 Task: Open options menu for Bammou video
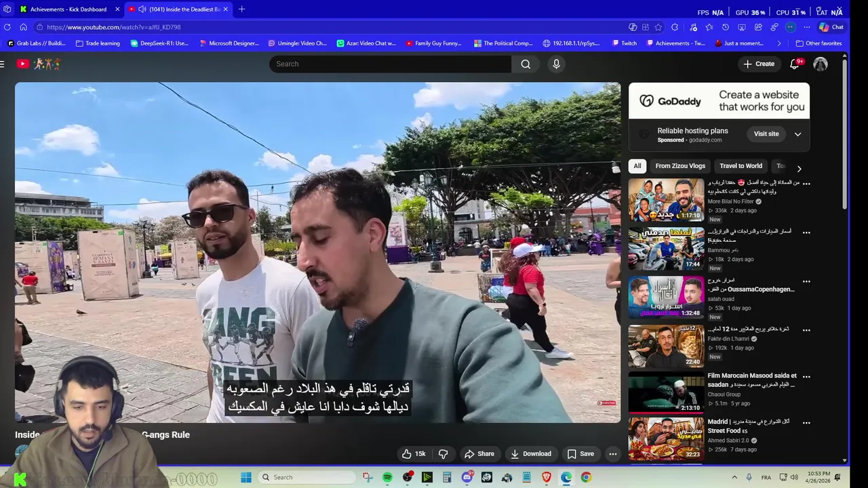[806, 232]
